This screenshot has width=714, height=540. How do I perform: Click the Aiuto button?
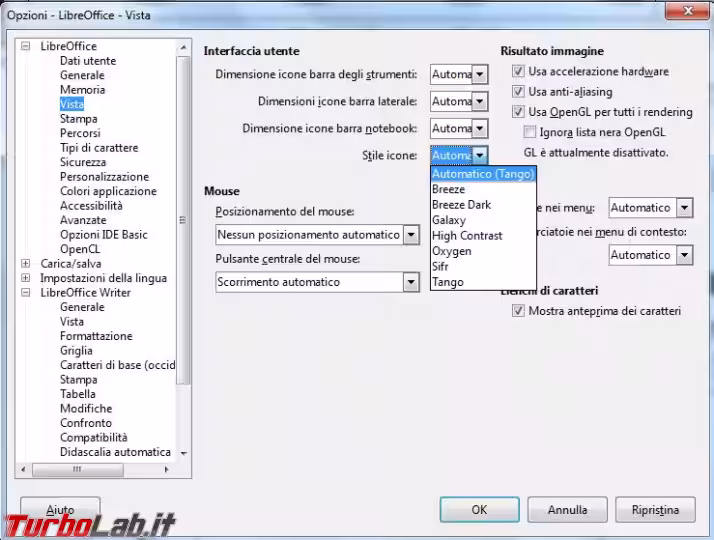(x=60, y=509)
